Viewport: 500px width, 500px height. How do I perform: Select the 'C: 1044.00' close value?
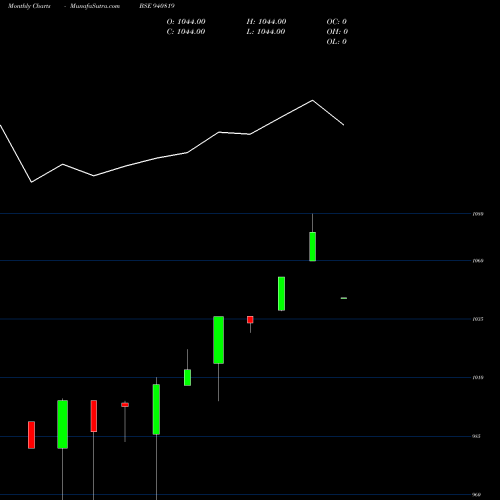[x=186, y=32]
